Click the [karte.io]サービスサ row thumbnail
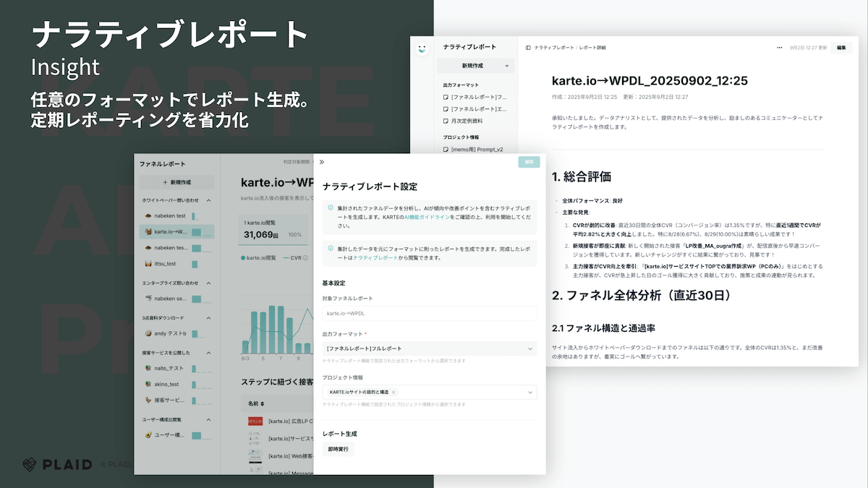The height and width of the screenshot is (488, 868). tap(255, 438)
